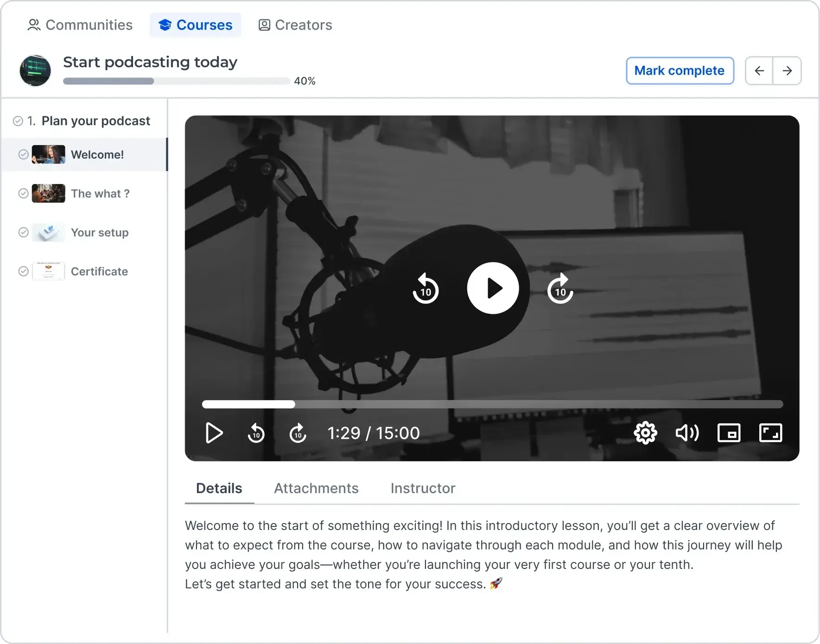
Task: Select the Courses tab
Action: click(195, 25)
